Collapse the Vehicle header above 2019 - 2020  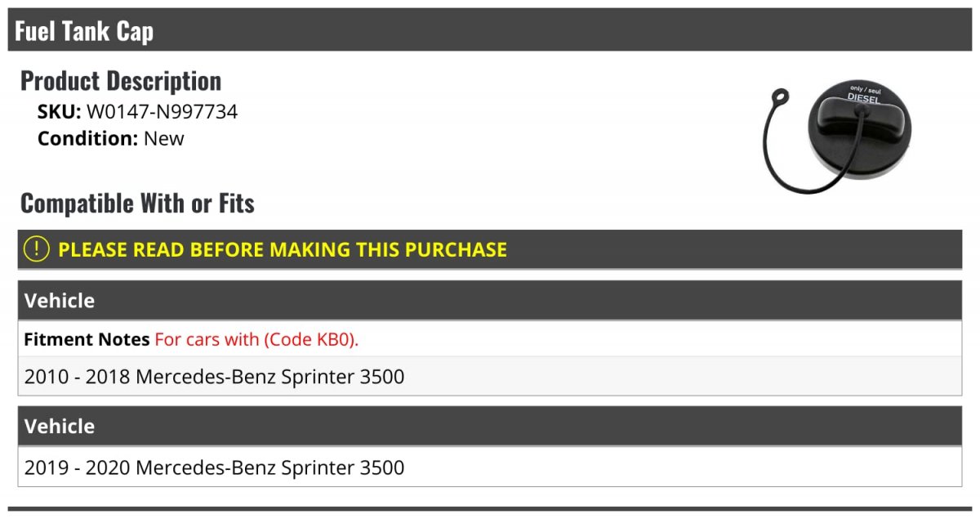pos(60,427)
